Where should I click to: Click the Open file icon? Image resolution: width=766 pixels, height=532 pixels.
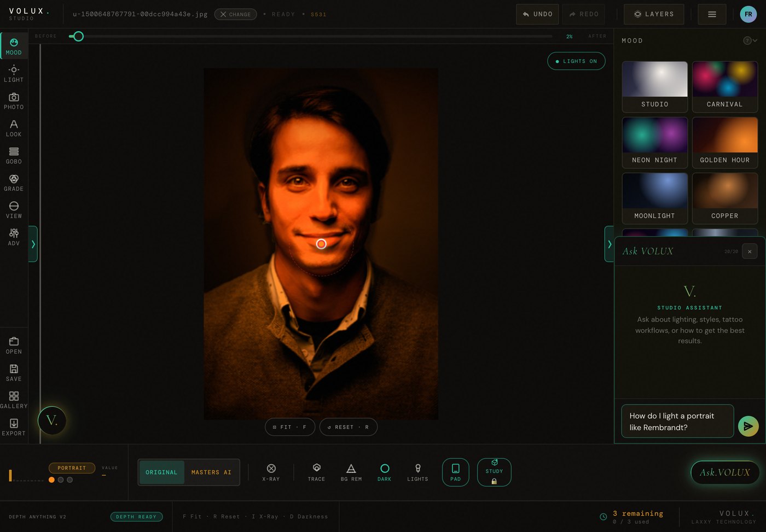(14, 345)
